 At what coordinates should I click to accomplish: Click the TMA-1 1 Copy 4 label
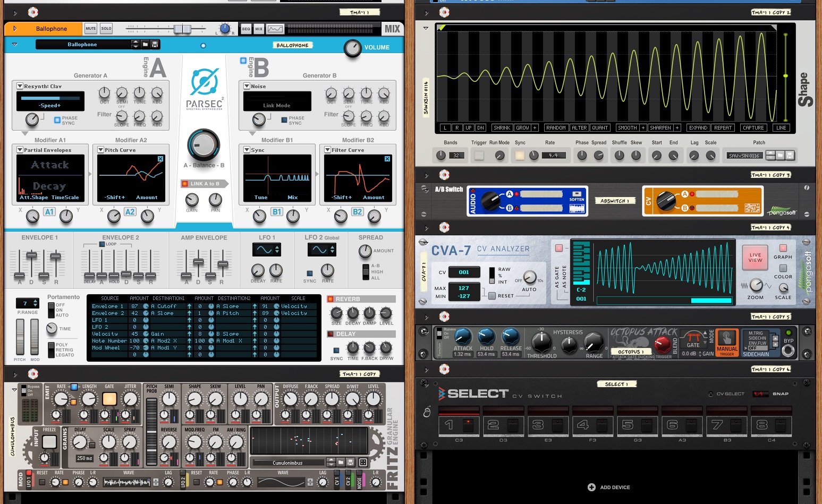click(770, 227)
